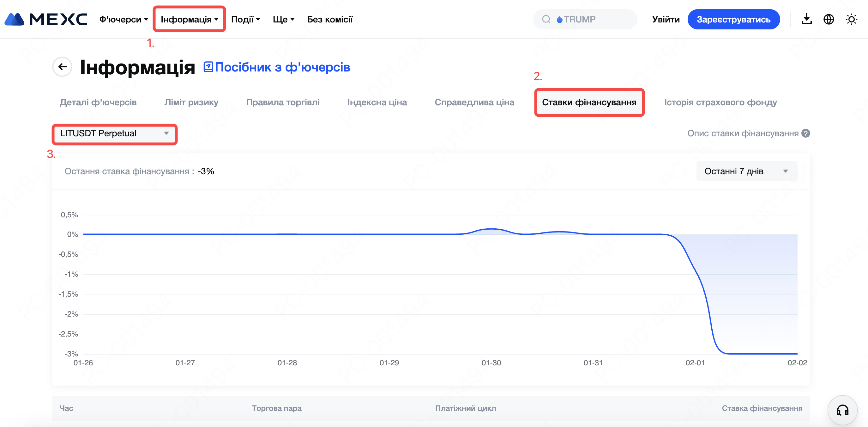
Task: Open the language globe icon
Action: pos(829,19)
